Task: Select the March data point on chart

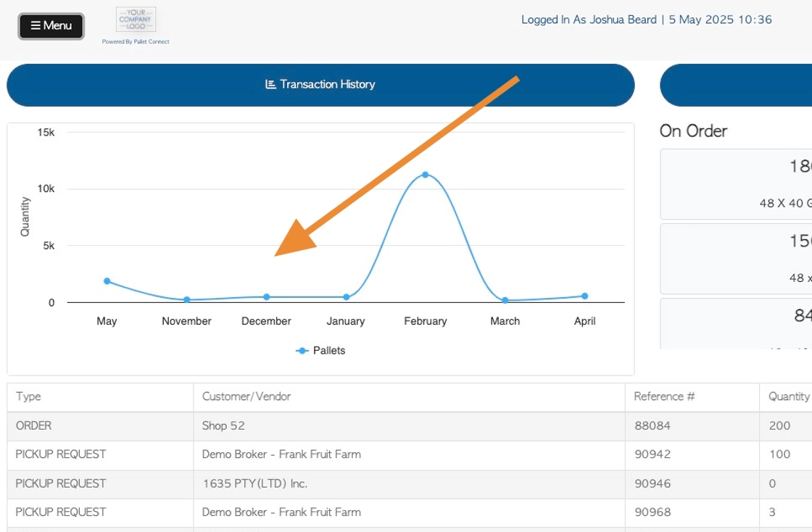Action: (505, 300)
